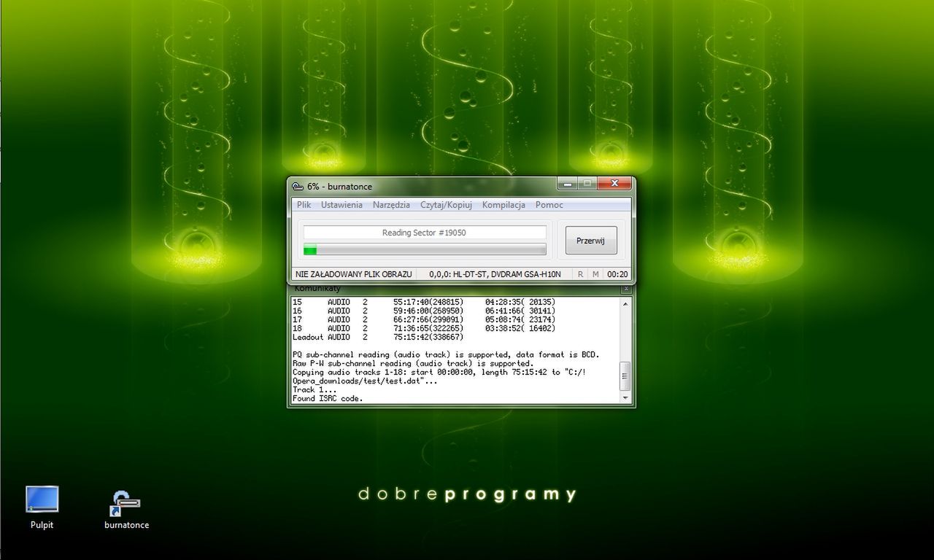Screen dimensions: 934x560
Task: Click the 'Found ISRC code.' log line
Action: [x=328, y=398]
